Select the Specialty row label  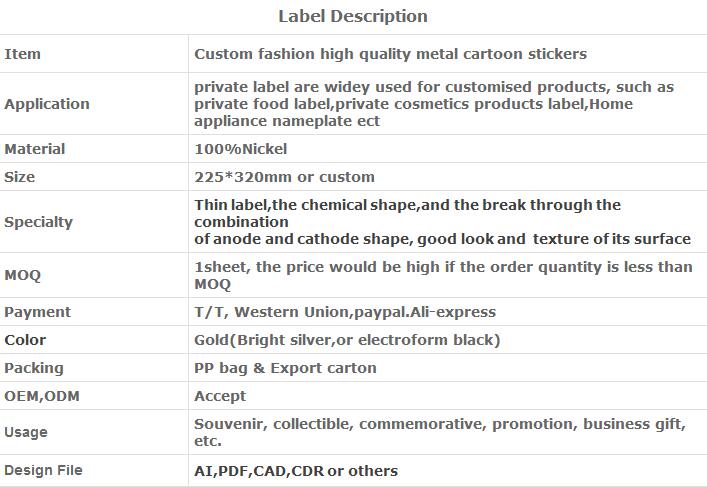38,222
